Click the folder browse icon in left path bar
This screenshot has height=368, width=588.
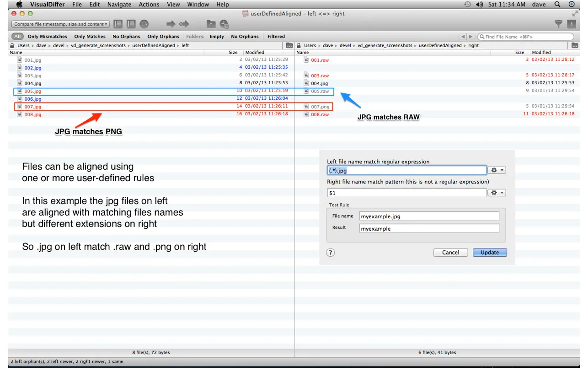click(289, 45)
